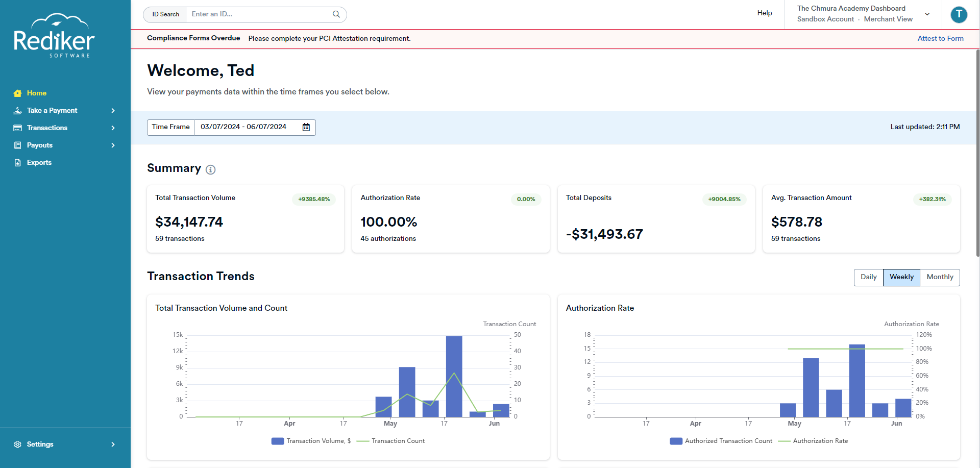Click the Transactions card icon
Viewport: 980px width, 468px height.
pyautogui.click(x=17, y=128)
